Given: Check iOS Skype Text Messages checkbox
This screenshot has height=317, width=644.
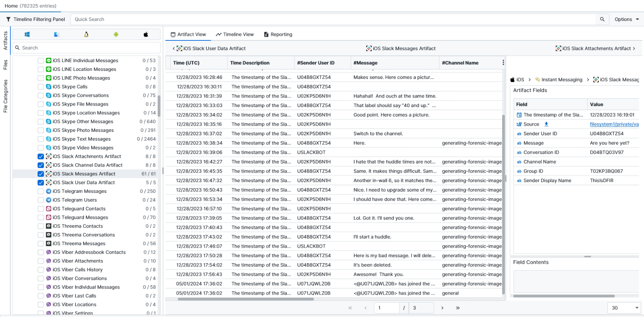Looking at the screenshot, I should (x=40, y=139).
